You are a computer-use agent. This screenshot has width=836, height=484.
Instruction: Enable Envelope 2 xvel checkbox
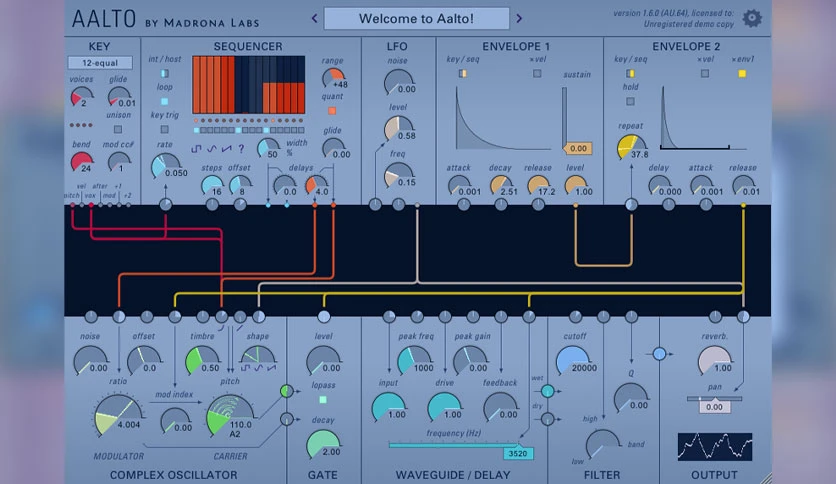(x=705, y=74)
